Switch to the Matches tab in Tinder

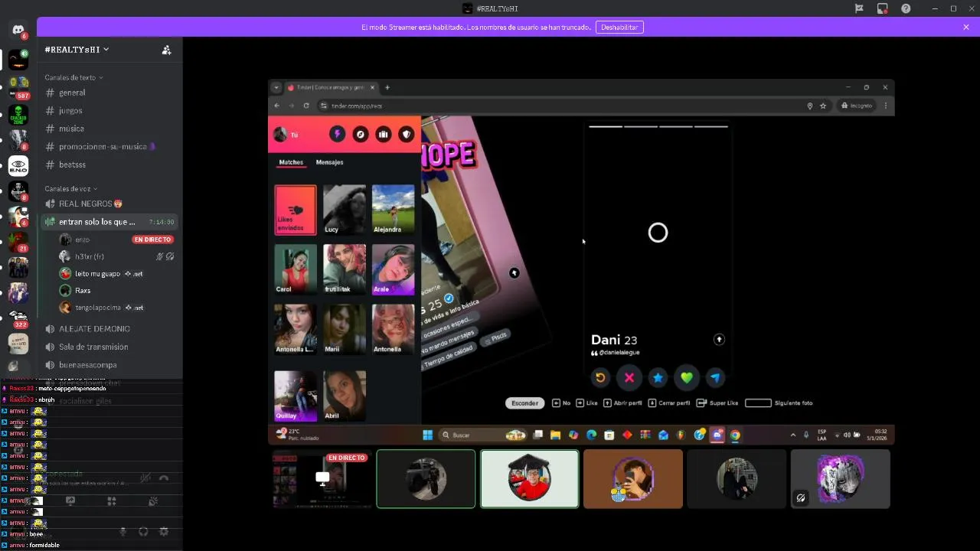coord(291,162)
